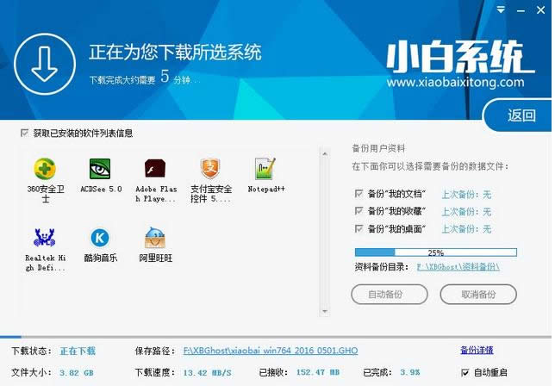This screenshot has height=392, width=555.
Task: Click the 酷狗音乐 icon
Action: [x=100, y=238]
